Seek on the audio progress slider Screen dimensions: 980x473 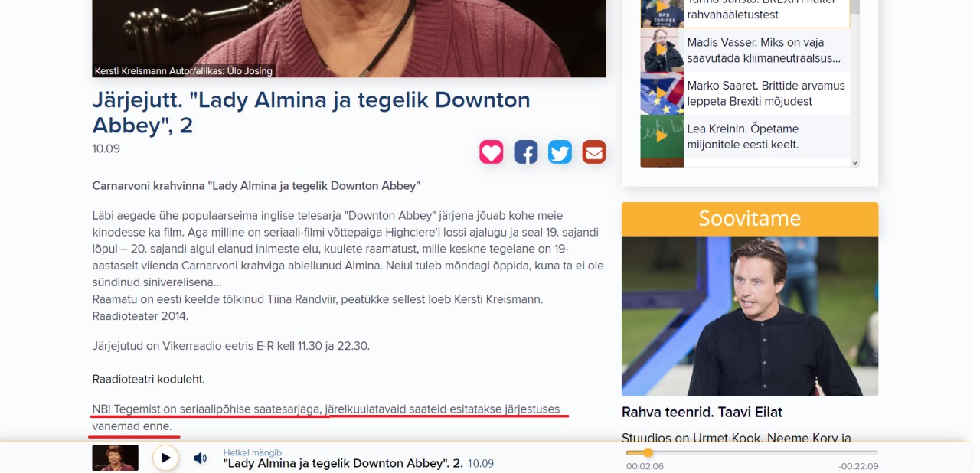click(x=752, y=452)
